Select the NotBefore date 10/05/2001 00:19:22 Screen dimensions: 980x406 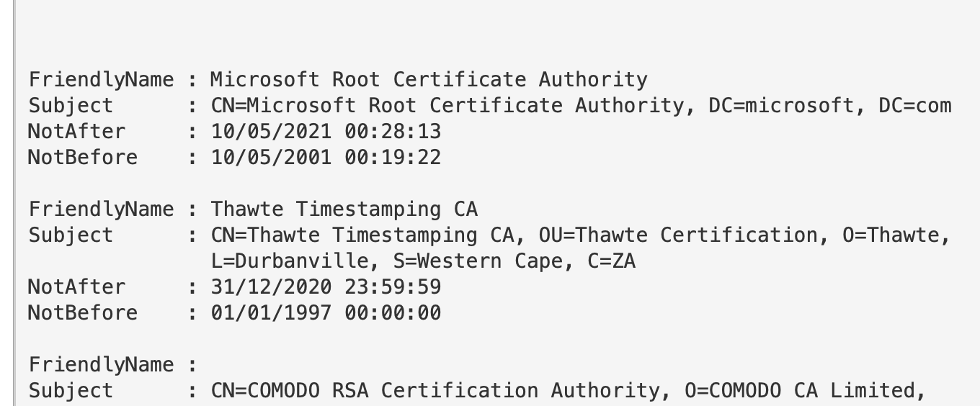[326, 158]
